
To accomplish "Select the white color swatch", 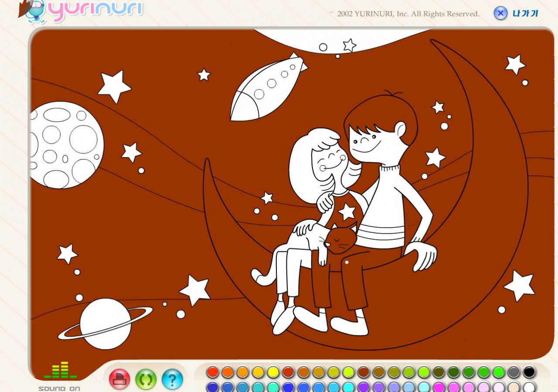I will point(529,387).
